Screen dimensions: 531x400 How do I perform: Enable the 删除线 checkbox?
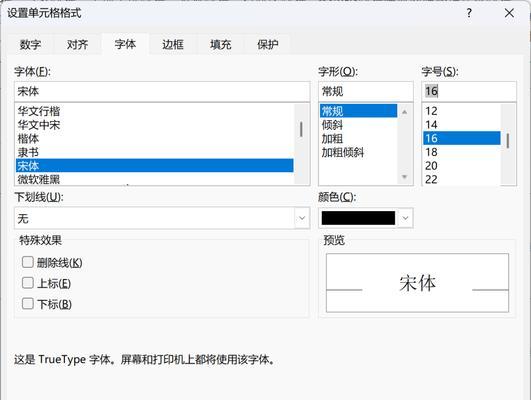coord(28,262)
